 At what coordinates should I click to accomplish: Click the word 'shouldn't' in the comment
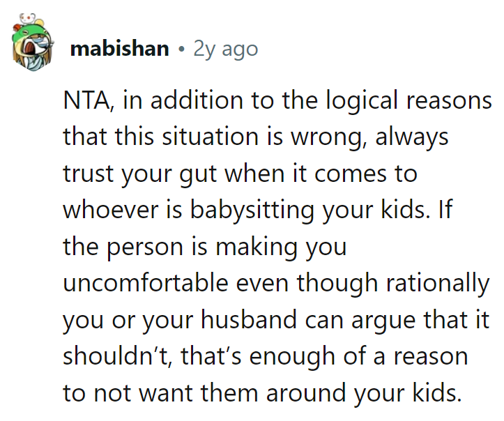[116, 356]
